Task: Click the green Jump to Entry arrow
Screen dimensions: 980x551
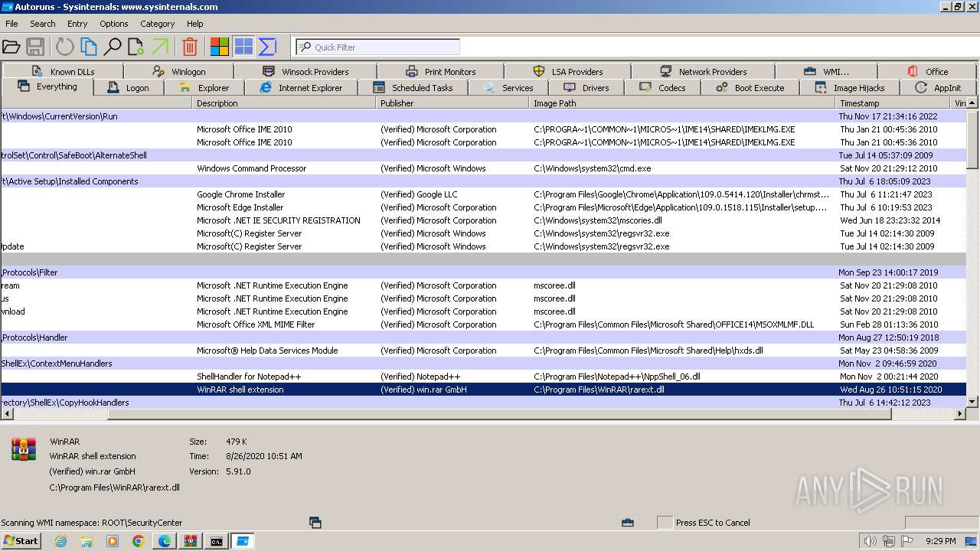Action: pyautogui.click(x=160, y=47)
